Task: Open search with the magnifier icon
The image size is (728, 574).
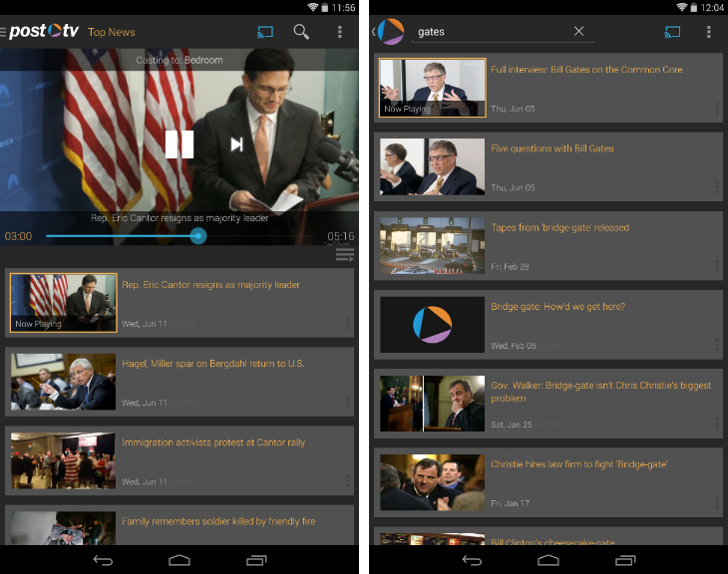Action: [x=300, y=32]
